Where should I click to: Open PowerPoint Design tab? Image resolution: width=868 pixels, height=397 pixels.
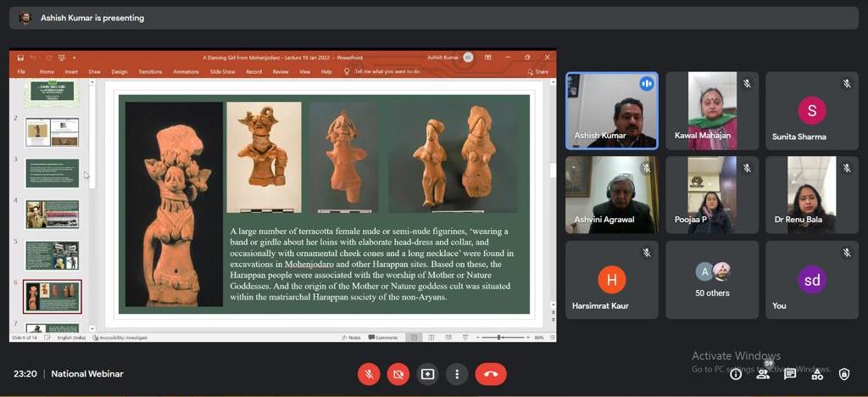point(119,71)
